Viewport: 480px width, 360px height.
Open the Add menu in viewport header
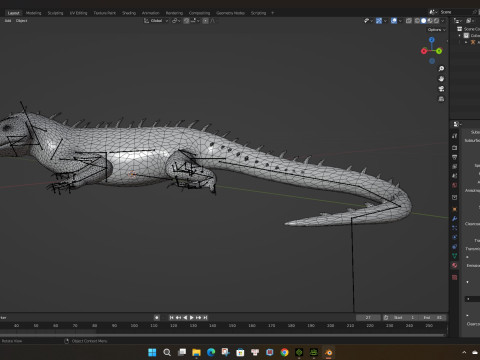coord(8,21)
